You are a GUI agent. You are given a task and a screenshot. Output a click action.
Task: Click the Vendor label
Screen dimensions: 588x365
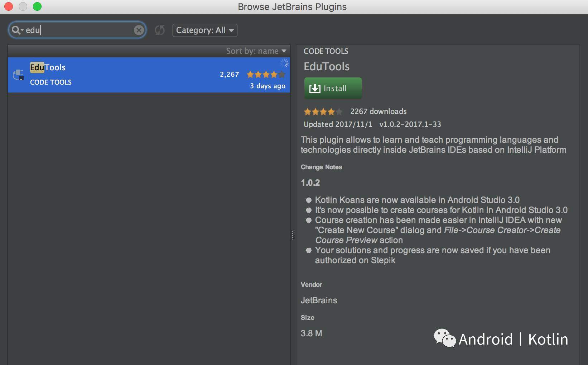click(311, 285)
